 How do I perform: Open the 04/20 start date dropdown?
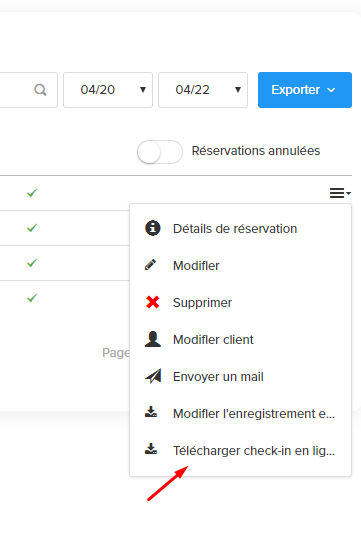(108, 90)
